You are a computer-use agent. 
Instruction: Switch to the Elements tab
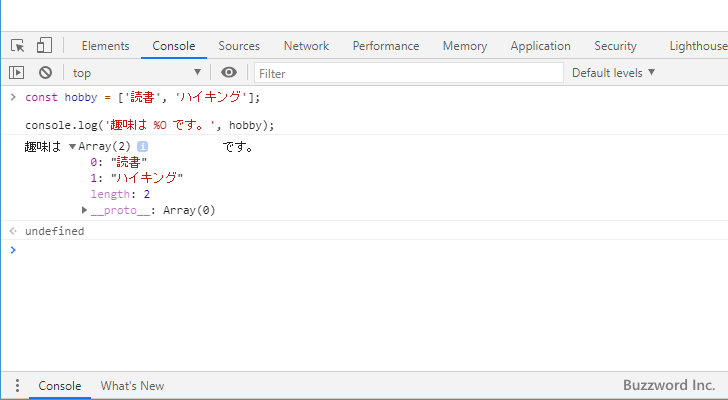coord(105,46)
